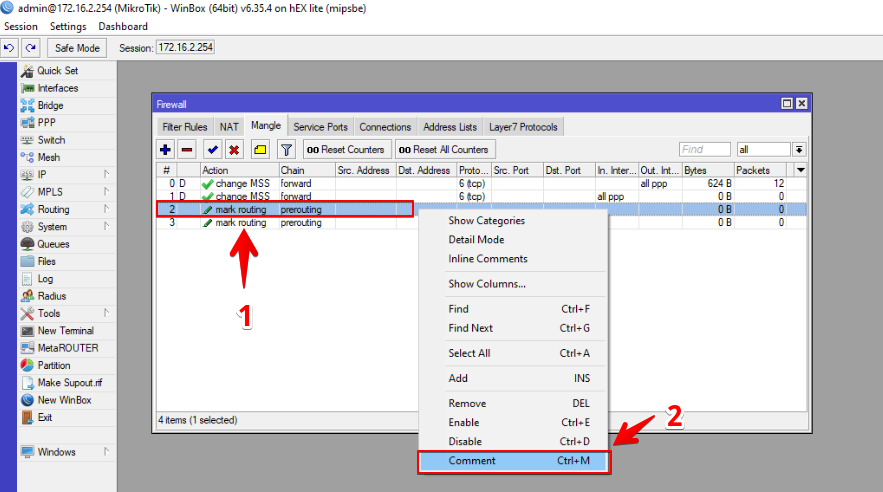Choose Show Columns... in the context menu
Image resolution: width=883 pixels, height=492 pixels.
(x=514, y=284)
